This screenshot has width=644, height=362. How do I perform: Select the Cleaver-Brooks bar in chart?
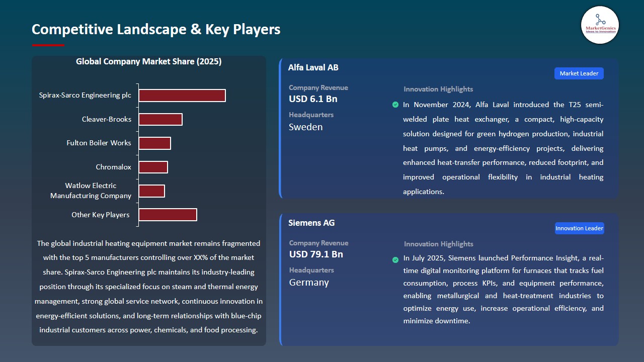click(160, 119)
